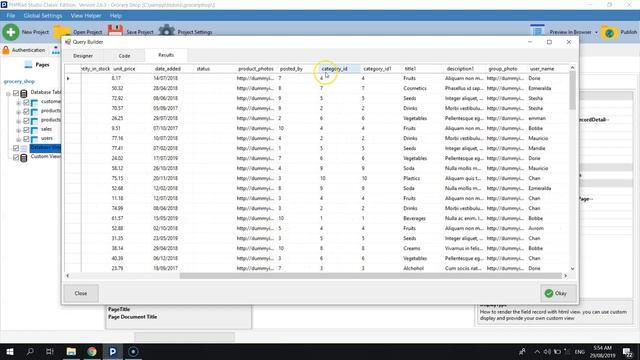Toggle the customers table checkbox
Screen dimensions: 640x360
26,102
